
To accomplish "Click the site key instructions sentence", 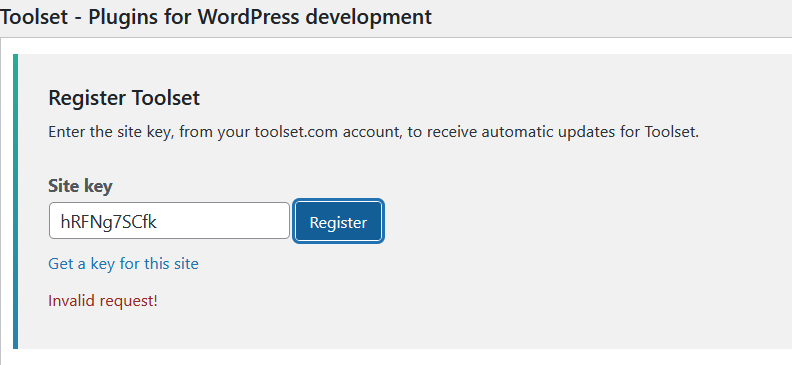I will 373,132.
